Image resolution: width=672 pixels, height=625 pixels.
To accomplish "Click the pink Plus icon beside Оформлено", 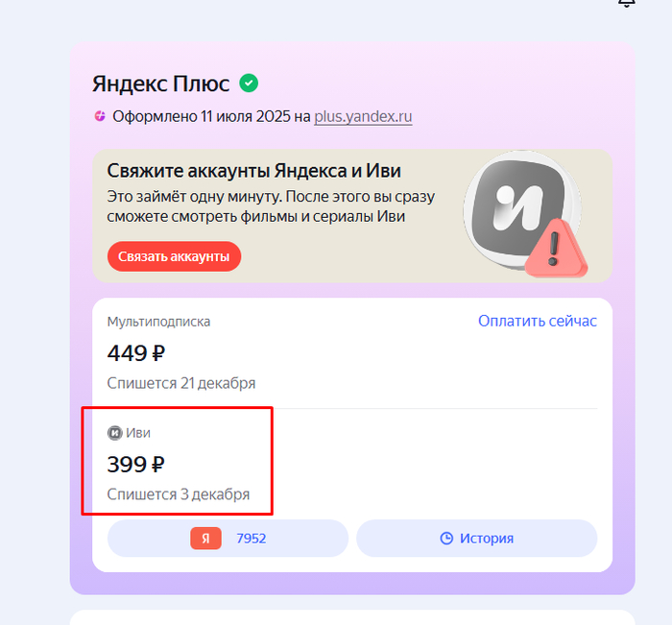I will (100, 117).
